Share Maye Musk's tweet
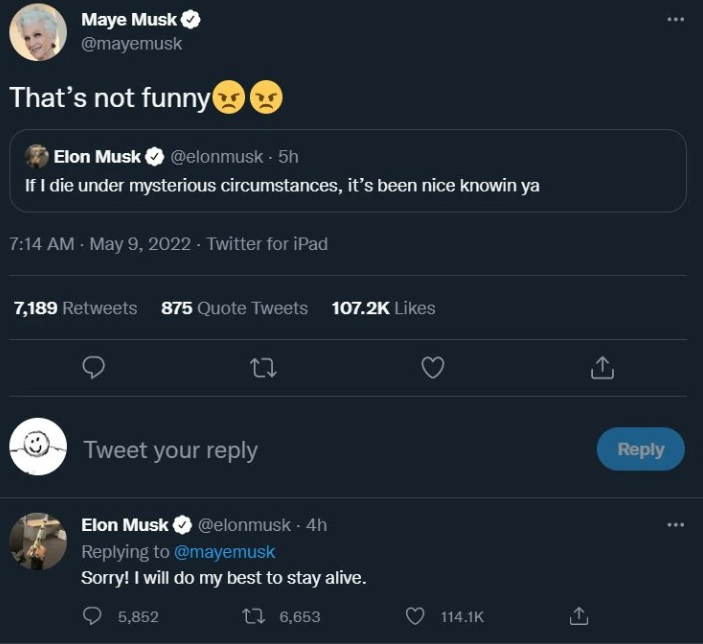The width and height of the screenshot is (703, 644). point(601,369)
